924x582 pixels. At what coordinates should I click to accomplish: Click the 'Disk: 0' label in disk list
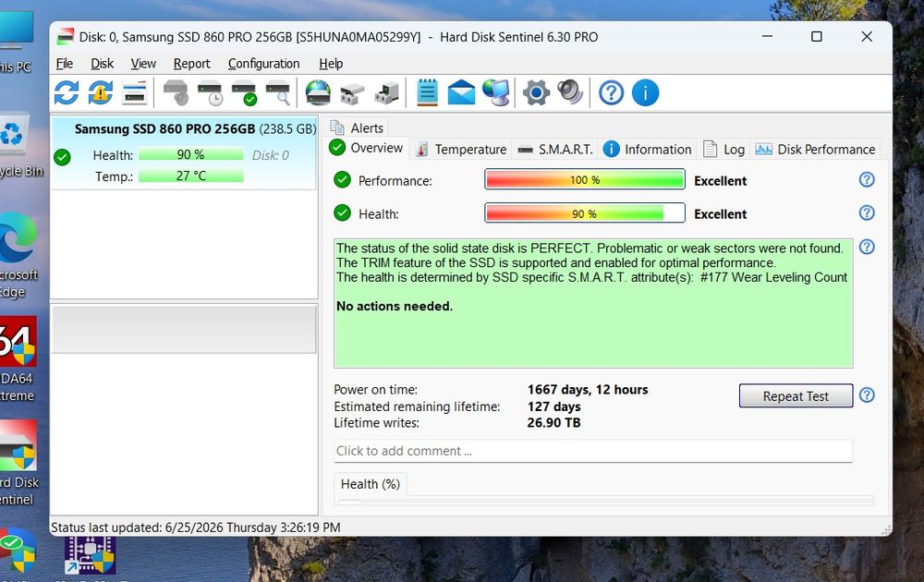tap(271, 155)
